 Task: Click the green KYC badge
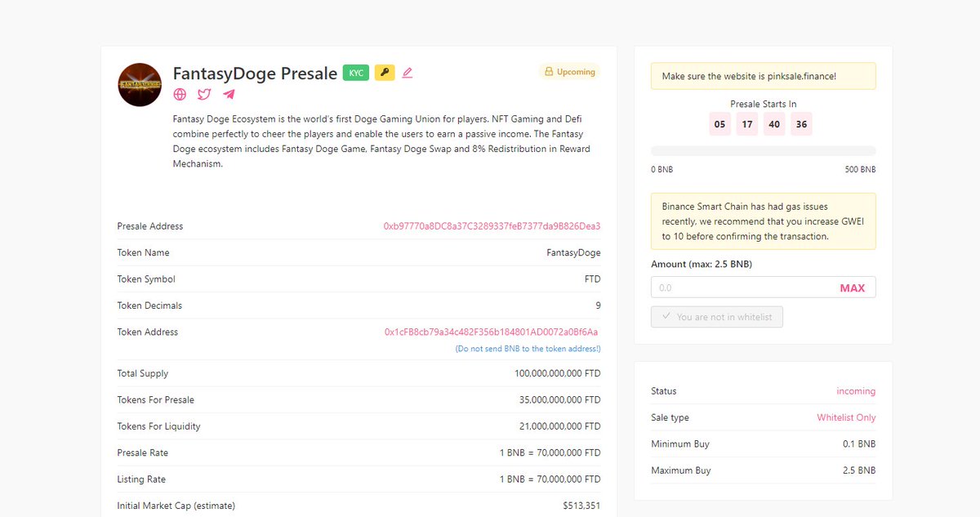[356, 73]
